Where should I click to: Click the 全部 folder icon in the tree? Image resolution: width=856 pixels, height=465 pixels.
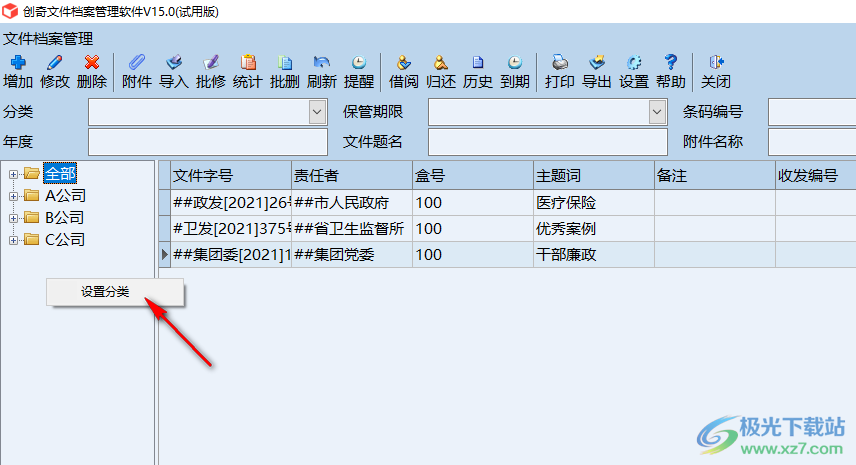32,174
